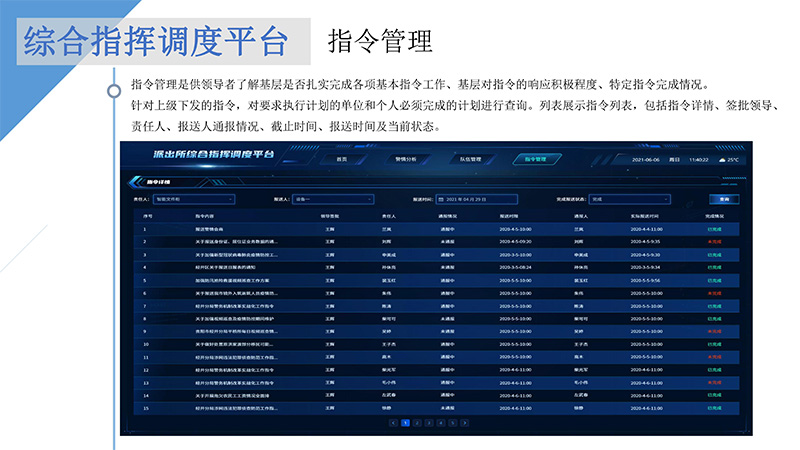Jump to page 5 in pagination
The height and width of the screenshot is (450, 800).
pos(453,423)
